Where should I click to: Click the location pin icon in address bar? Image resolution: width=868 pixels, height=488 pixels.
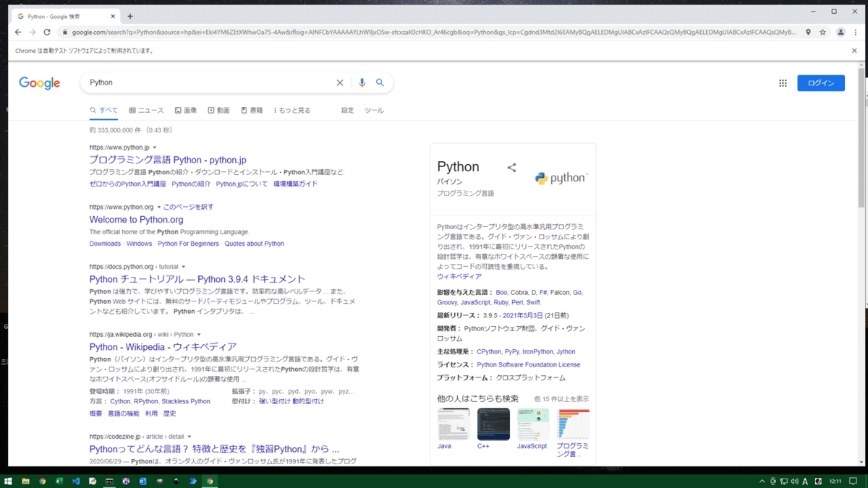(x=808, y=32)
